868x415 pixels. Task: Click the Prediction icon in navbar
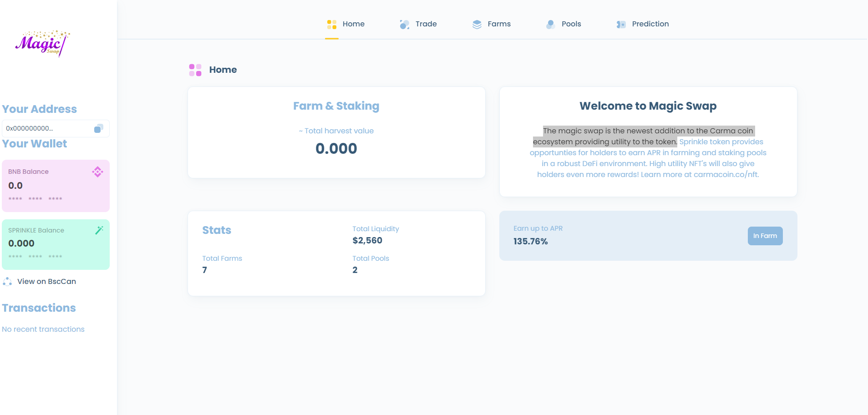[x=621, y=25]
